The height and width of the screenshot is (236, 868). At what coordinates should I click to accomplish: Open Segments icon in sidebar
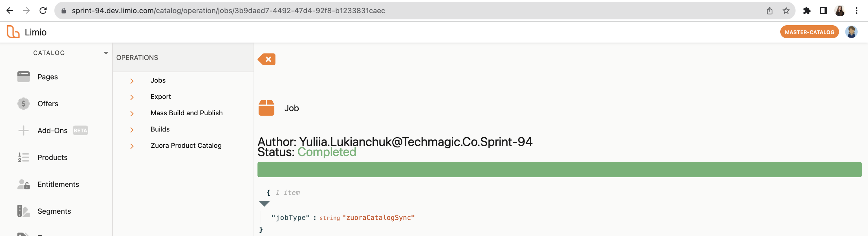click(x=23, y=211)
